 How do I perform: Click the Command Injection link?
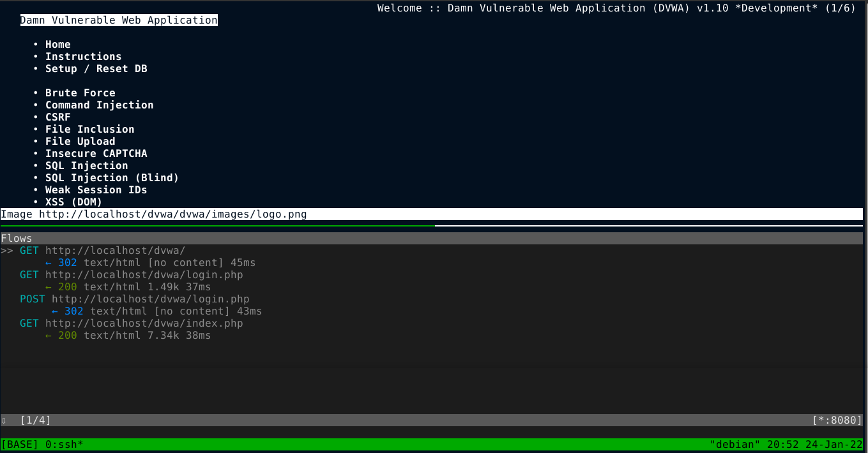pos(99,105)
